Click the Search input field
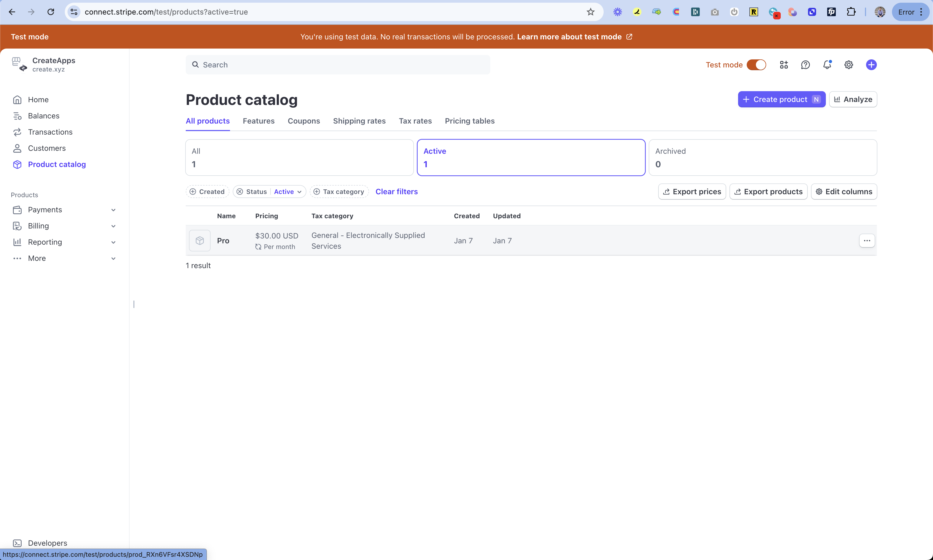Image resolution: width=933 pixels, height=560 pixels. click(x=338, y=65)
